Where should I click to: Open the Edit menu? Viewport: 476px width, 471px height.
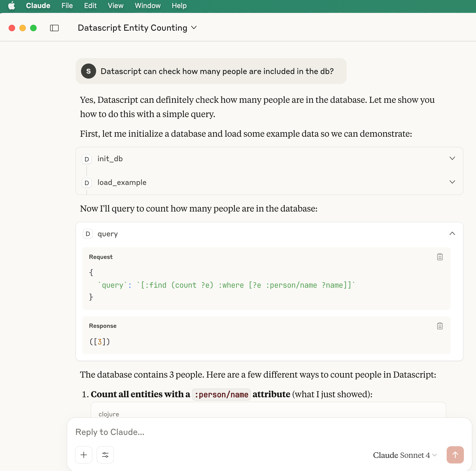90,6
